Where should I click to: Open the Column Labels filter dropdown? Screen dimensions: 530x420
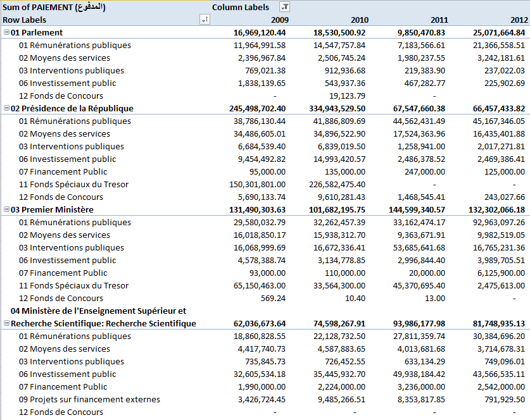[284, 7]
